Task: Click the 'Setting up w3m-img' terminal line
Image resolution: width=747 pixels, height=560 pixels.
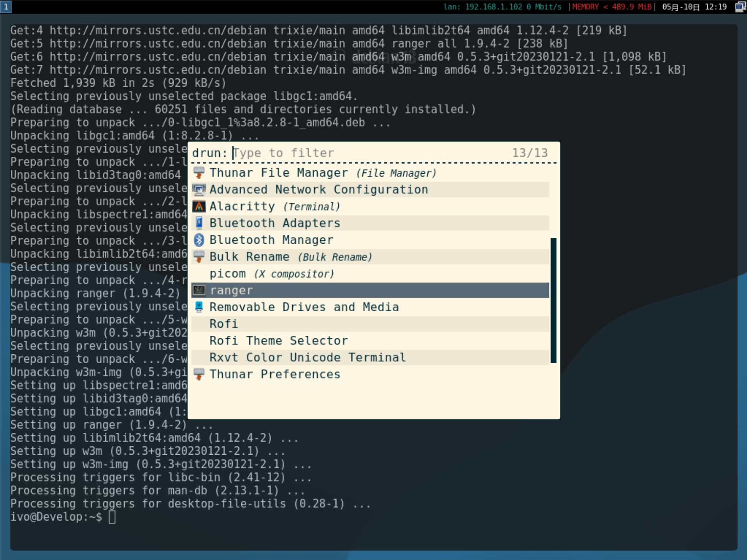Action: tap(161, 464)
